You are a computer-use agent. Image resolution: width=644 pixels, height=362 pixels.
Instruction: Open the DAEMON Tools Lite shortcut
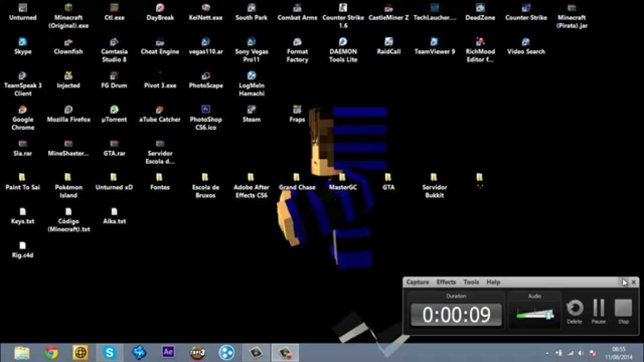coord(343,50)
